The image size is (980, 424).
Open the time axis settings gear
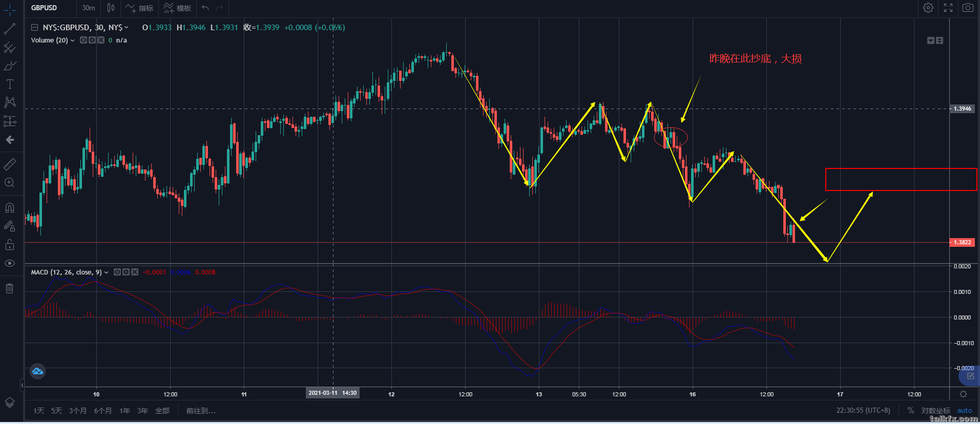pyautogui.click(x=964, y=394)
